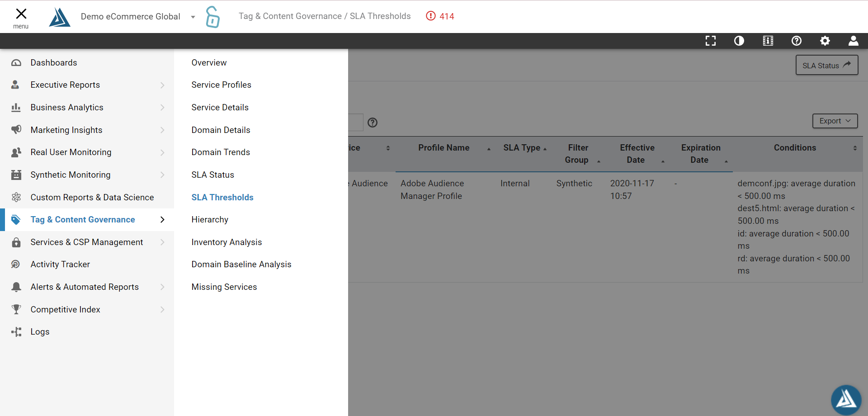Image resolution: width=868 pixels, height=416 pixels.
Task: Expand the Executive Reports submenu chevron
Action: [x=162, y=85]
